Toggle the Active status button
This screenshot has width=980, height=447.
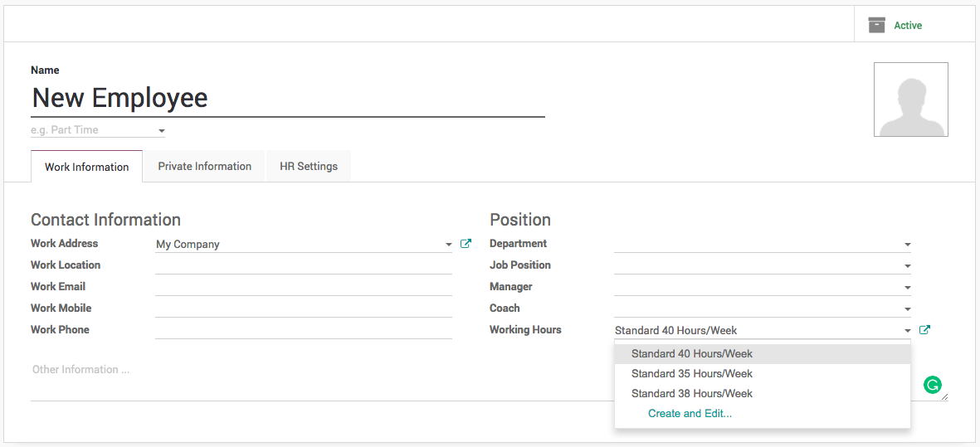(x=908, y=26)
